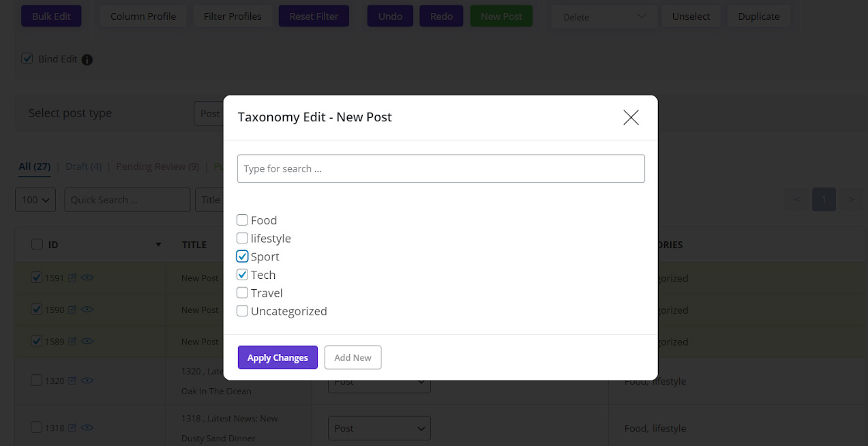Viewport: 868px width, 446px height.
Task: Uncheck the Sport category
Action: pyautogui.click(x=242, y=256)
